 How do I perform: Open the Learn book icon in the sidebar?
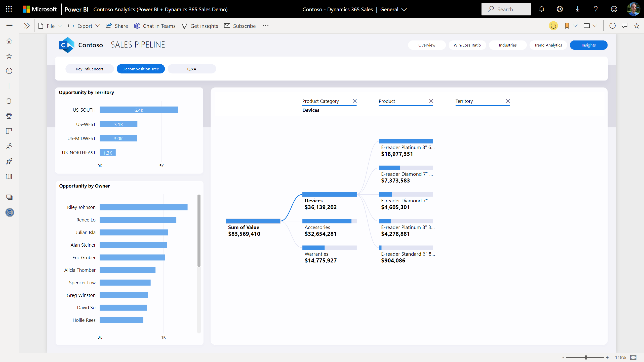(x=9, y=176)
